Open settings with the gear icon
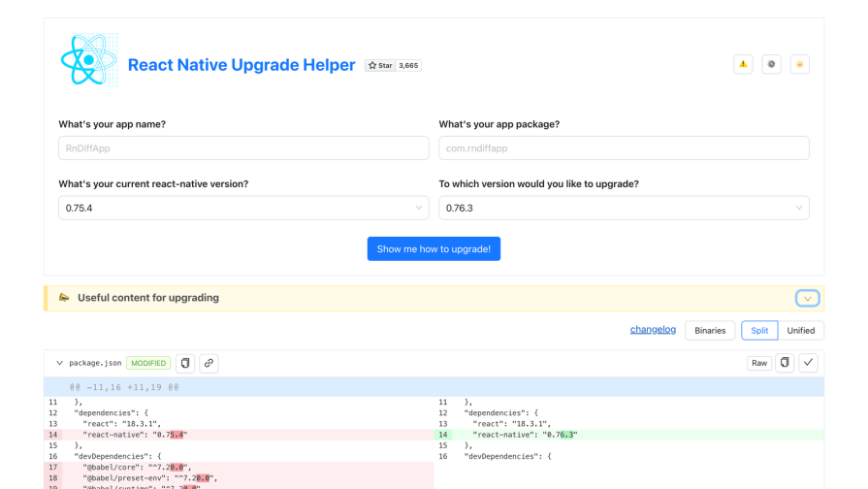868x489 pixels. coord(771,64)
